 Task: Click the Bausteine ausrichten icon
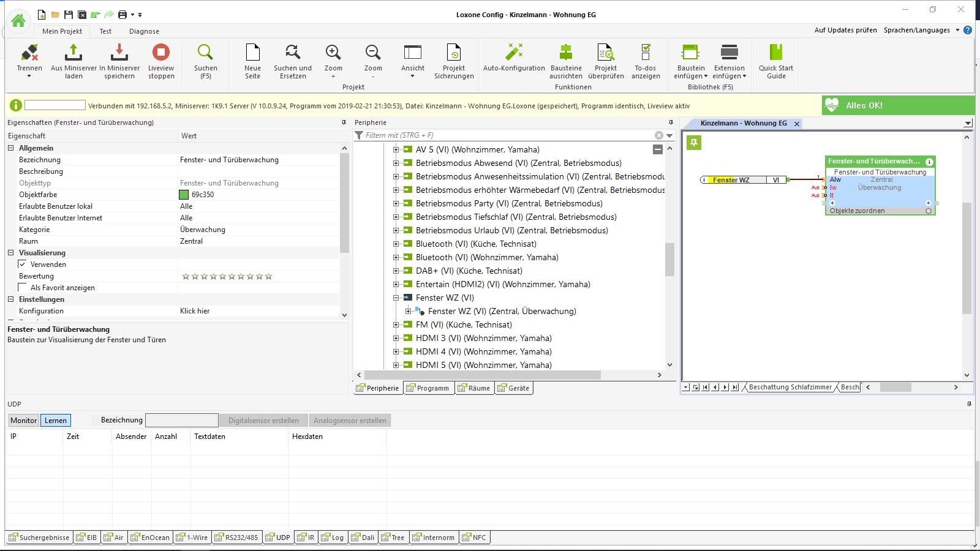[x=565, y=53]
